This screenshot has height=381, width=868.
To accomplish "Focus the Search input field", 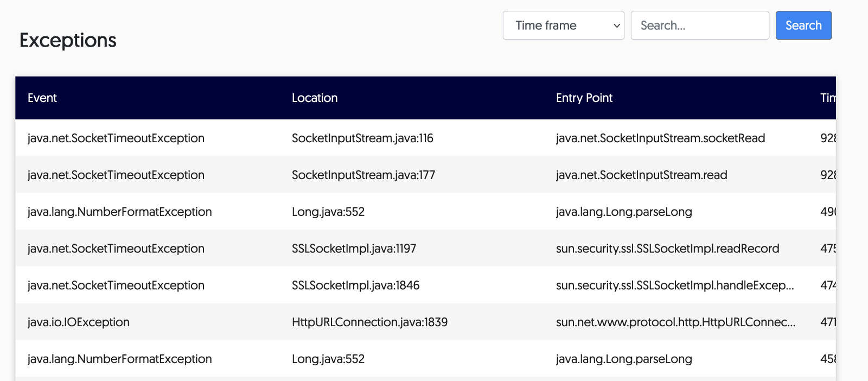I will pyautogui.click(x=700, y=26).
